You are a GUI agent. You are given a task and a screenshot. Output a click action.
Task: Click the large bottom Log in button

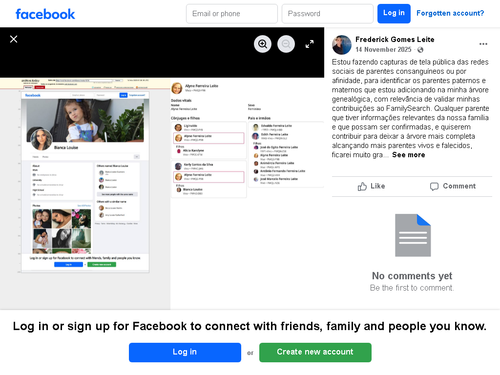coord(185,352)
